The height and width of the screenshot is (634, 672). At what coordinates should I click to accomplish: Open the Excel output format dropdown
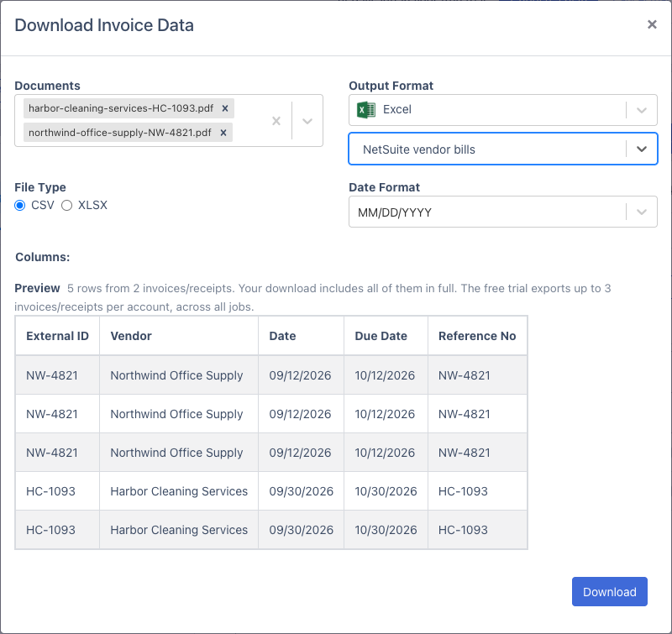[x=642, y=110]
